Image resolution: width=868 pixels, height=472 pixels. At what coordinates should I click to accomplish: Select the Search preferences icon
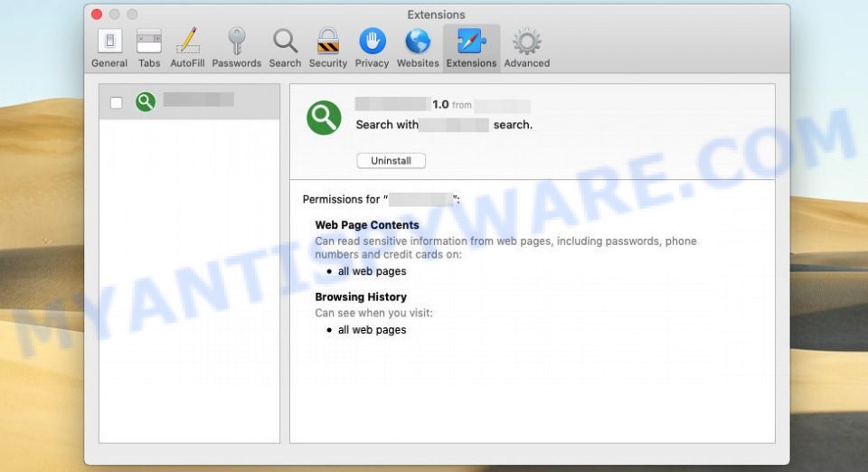click(285, 48)
